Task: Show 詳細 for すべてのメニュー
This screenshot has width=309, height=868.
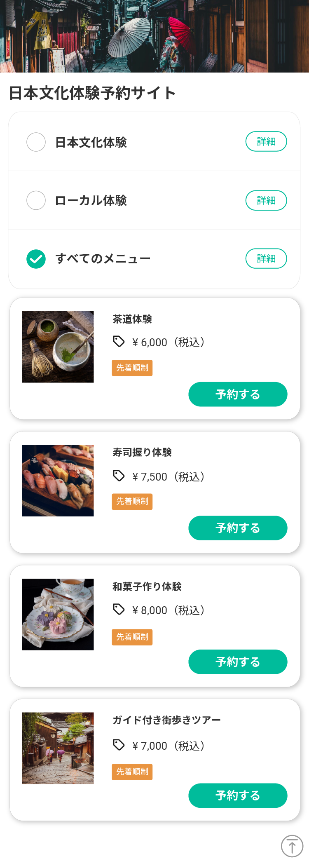Action: 266,258
